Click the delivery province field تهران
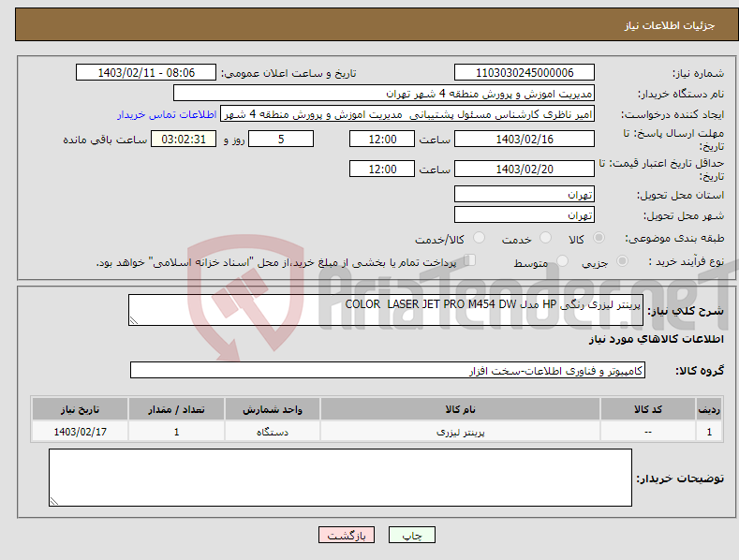 click(525, 194)
